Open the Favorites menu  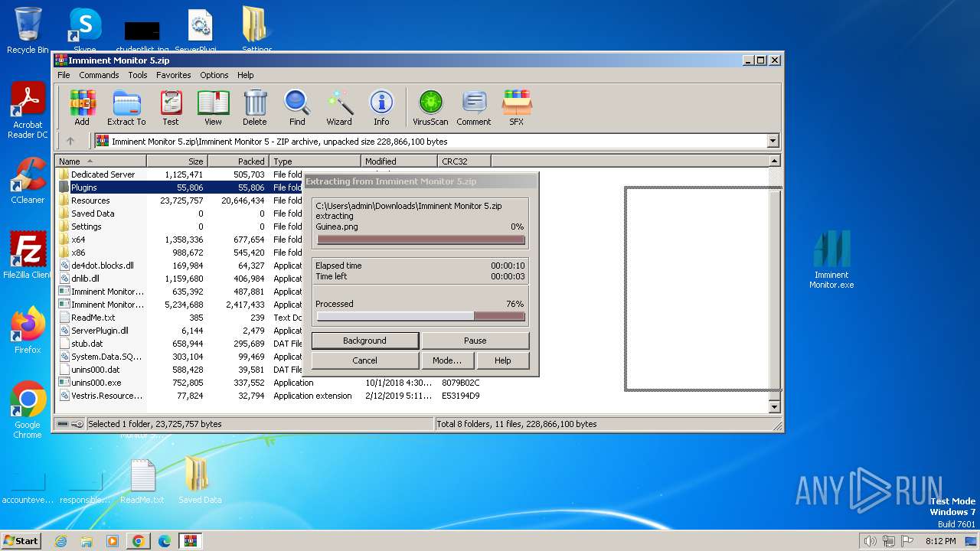coord(174,75)
